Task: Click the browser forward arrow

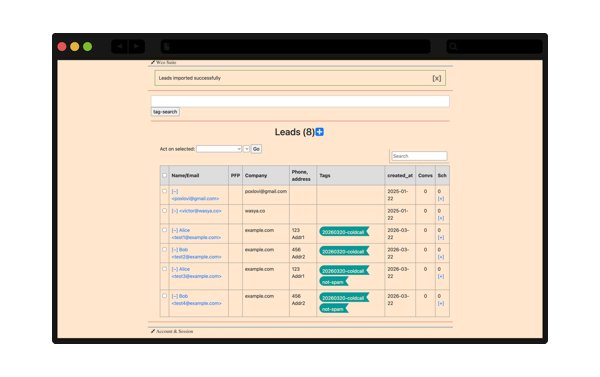Action: pyautogui.click(x=137, y=47)
